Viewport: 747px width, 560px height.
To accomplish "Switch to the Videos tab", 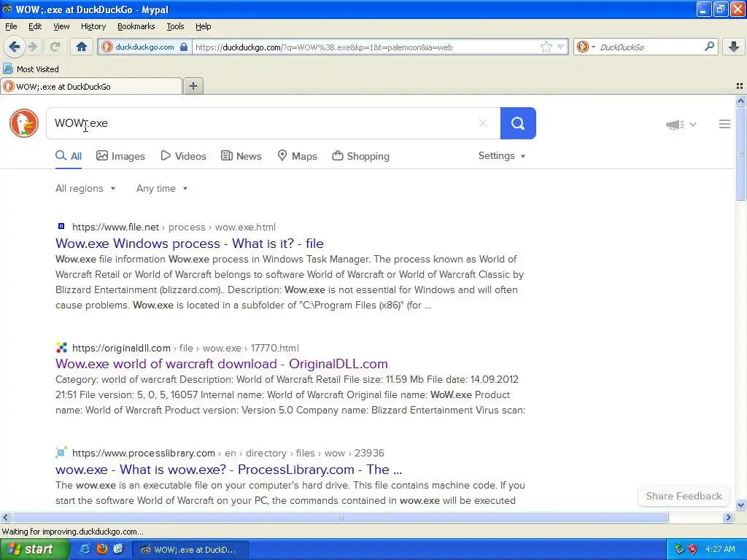I will (x=183, y=156).
